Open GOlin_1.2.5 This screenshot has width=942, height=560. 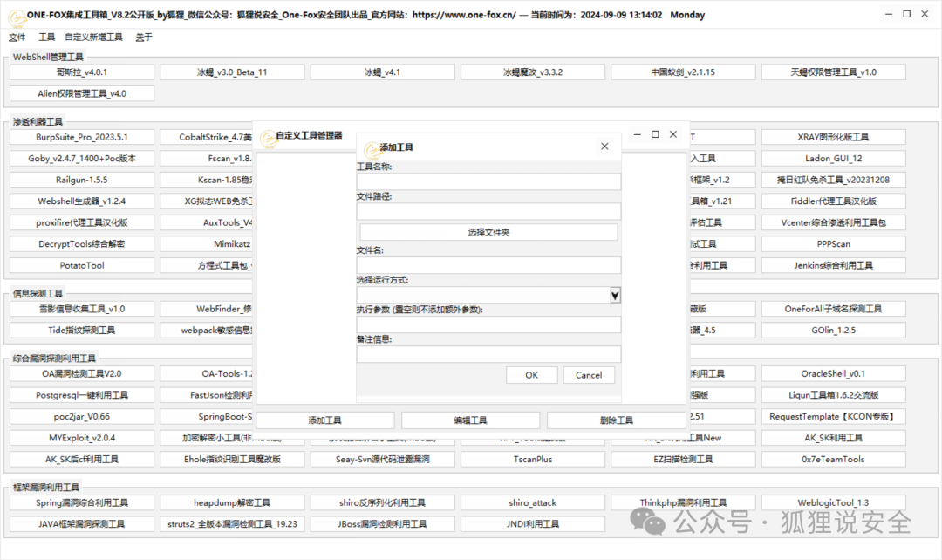click(x=833, y=330)
